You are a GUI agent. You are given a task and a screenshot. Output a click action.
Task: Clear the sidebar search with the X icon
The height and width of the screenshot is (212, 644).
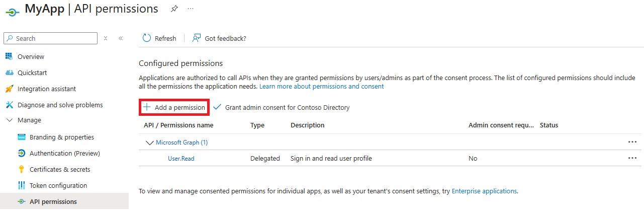coord(106,38)
